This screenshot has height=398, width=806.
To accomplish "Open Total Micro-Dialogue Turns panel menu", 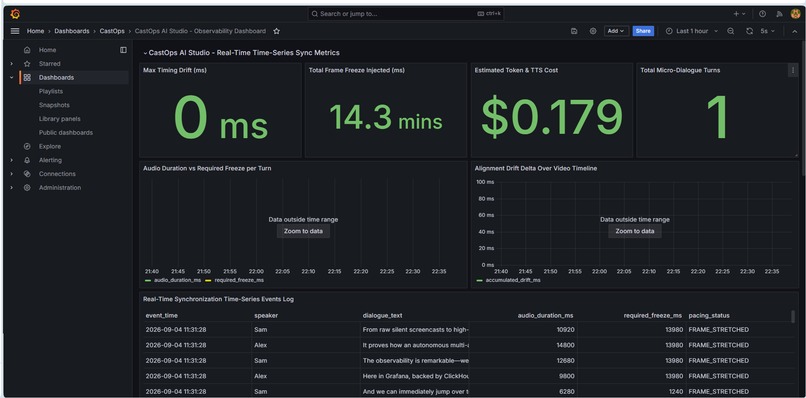I will click(x=792, y=70).
